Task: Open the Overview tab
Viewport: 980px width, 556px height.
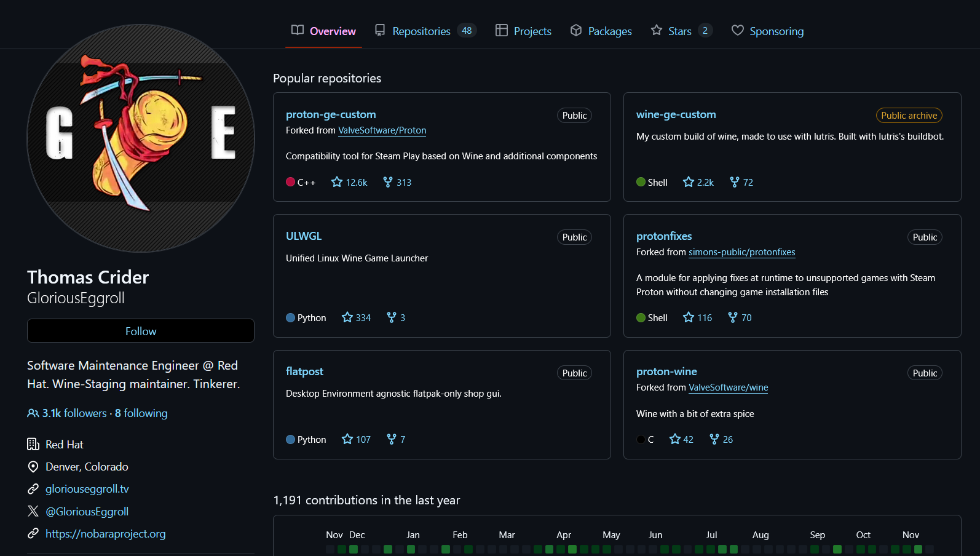Action: click(323, 31)
